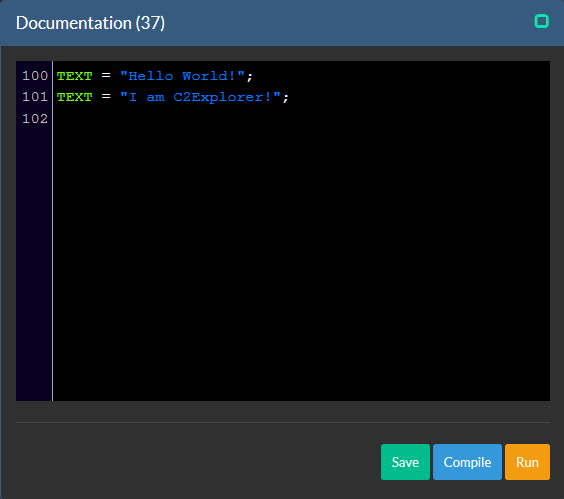
Task: Select line number 102 in the gutter
Action: 35,119
